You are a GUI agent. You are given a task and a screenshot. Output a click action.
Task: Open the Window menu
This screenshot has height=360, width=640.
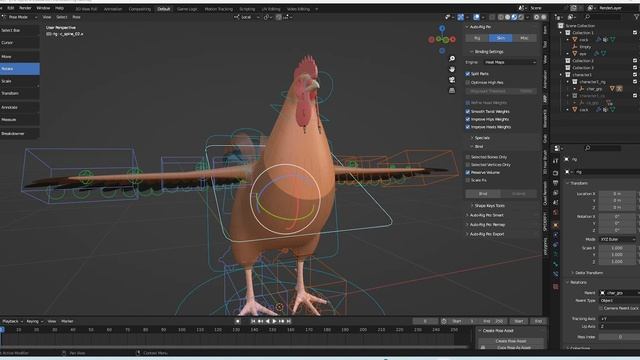click(43, 8)
